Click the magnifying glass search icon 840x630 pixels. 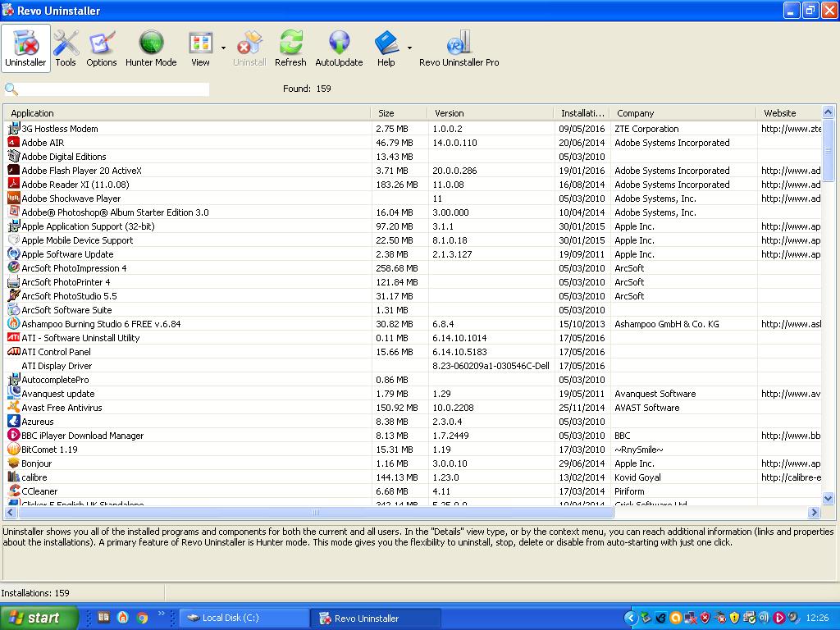[x=11, y=89]
